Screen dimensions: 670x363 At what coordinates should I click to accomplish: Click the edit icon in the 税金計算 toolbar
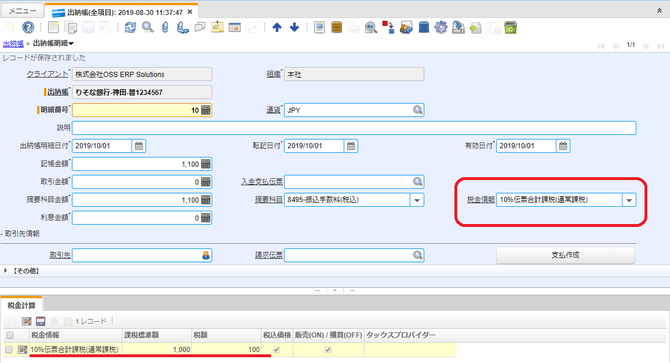pos(26,321)
